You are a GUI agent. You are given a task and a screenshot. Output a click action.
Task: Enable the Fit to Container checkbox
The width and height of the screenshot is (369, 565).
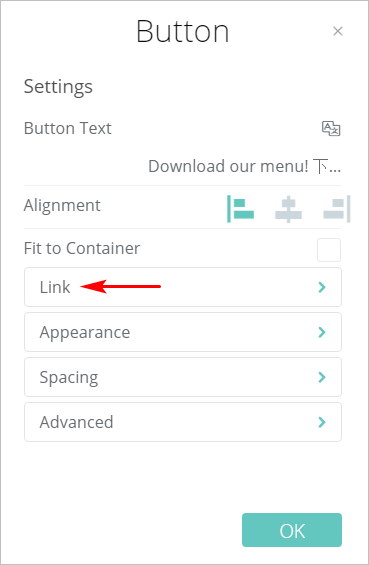(329, 250)
